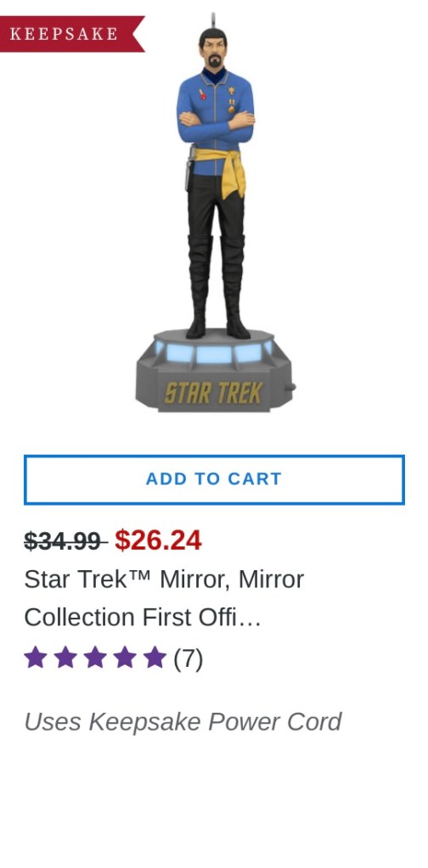Open the (7) reviews count
Screen dimensions: 428x868
coord(189,658)
